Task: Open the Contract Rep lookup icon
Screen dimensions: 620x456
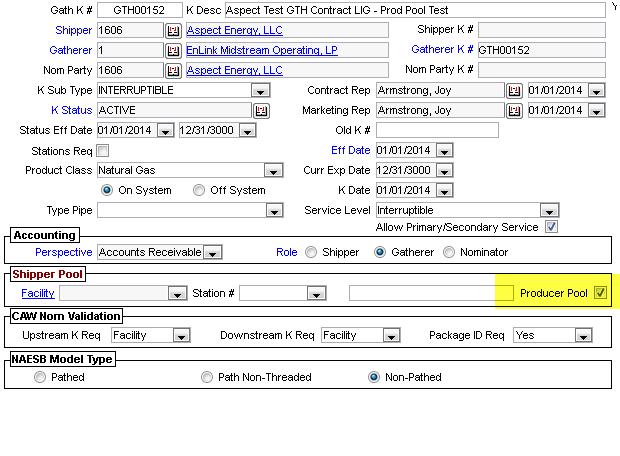Action: (515, 90)
